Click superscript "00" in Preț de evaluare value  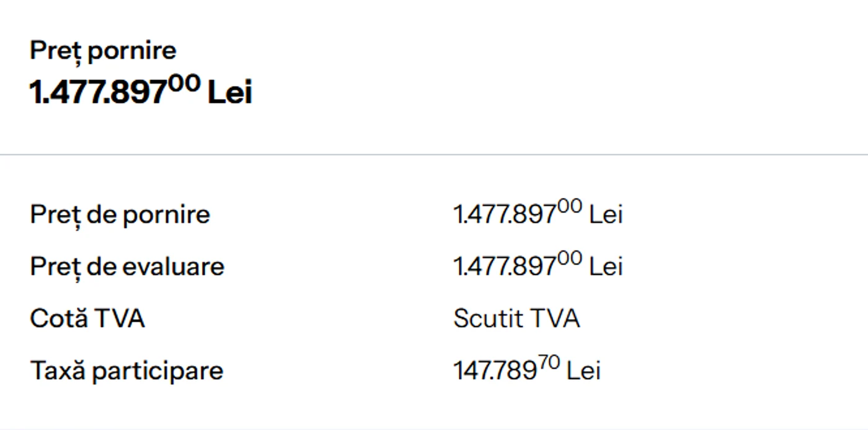click(569, 260)
